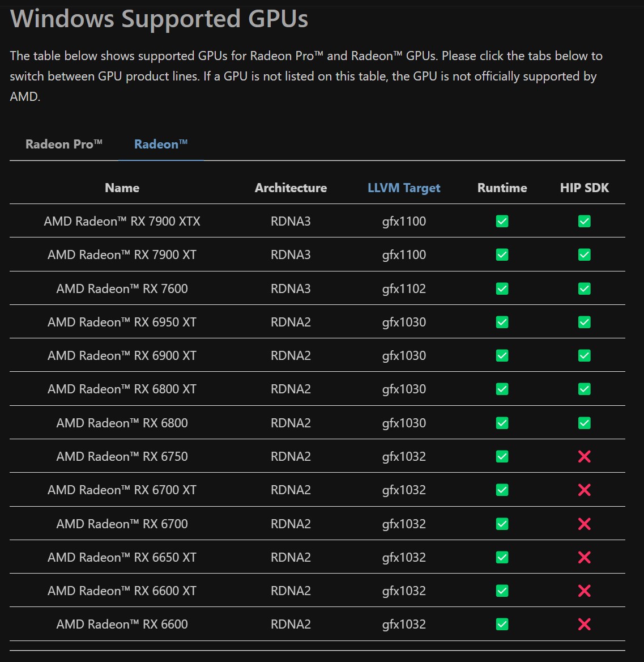644x662 pixels.
Task: Select AMD Radeon RX 6800 XT name
Action: coord(122,389)
